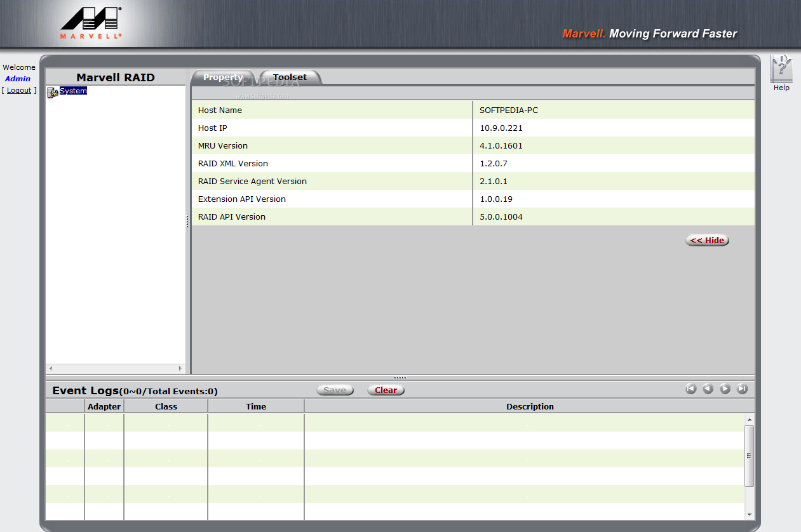Click the Marvell RAID panel title
Screen dimensions: 801x532
116,77
